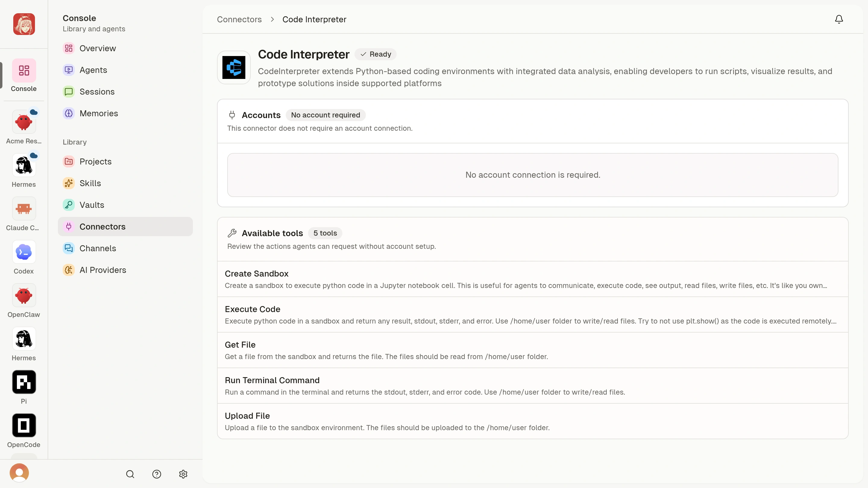Open Vaults in Library
This screenshot has height=488, width=868.
[125, 205]
